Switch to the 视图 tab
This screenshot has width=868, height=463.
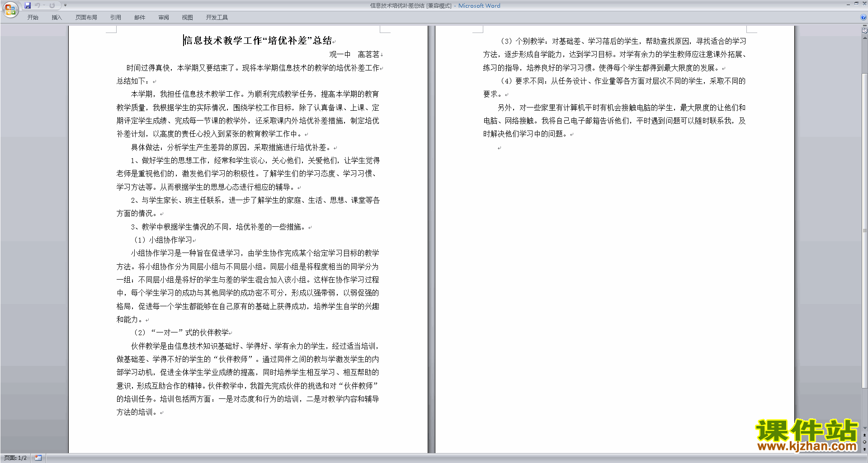pyautogui.click(x=187, y=17)
